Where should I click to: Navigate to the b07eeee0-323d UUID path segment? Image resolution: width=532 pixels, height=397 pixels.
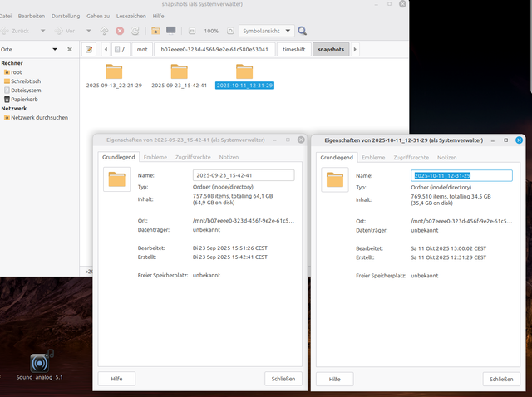214,50
